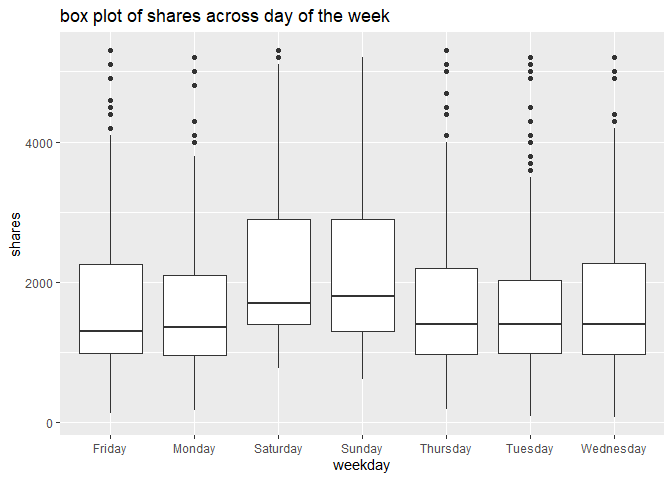
Task: Click the Sunday x-axis tick label
Action: [361, 449]
